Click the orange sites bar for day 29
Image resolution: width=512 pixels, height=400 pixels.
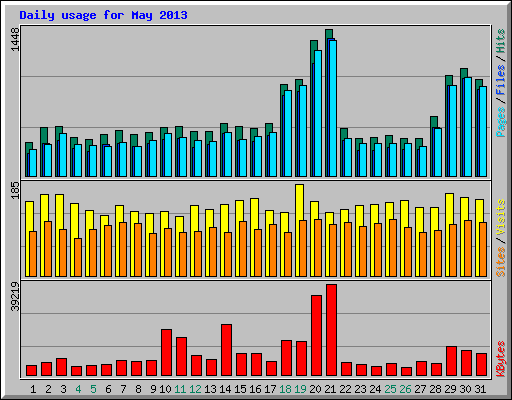pyautogui.click(x=453, y=250)
